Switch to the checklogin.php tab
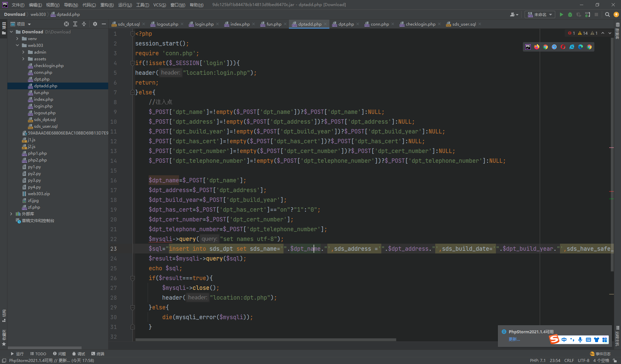621x364 pixels. coord(420,24)
